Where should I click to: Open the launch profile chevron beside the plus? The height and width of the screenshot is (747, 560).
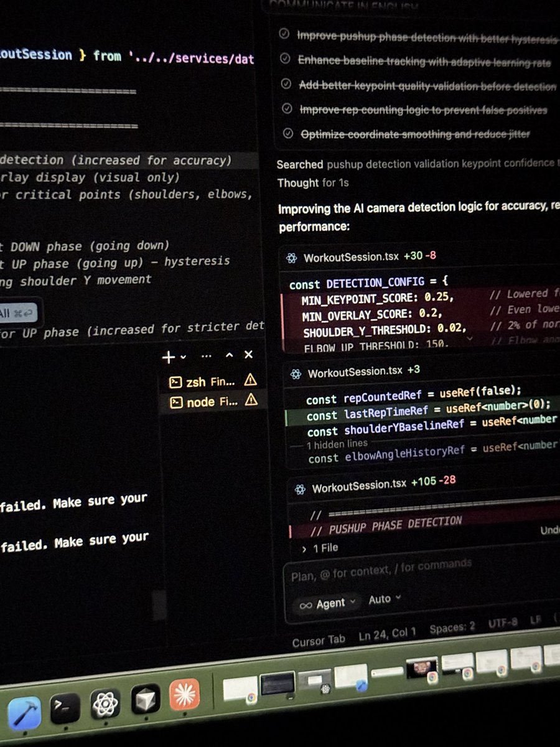pos(182,357)
